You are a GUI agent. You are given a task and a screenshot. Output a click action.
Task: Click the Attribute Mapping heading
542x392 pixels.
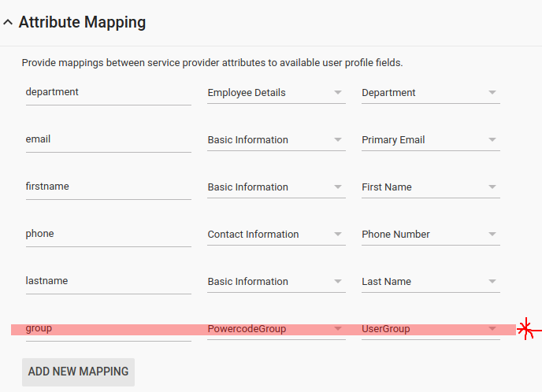82,23
